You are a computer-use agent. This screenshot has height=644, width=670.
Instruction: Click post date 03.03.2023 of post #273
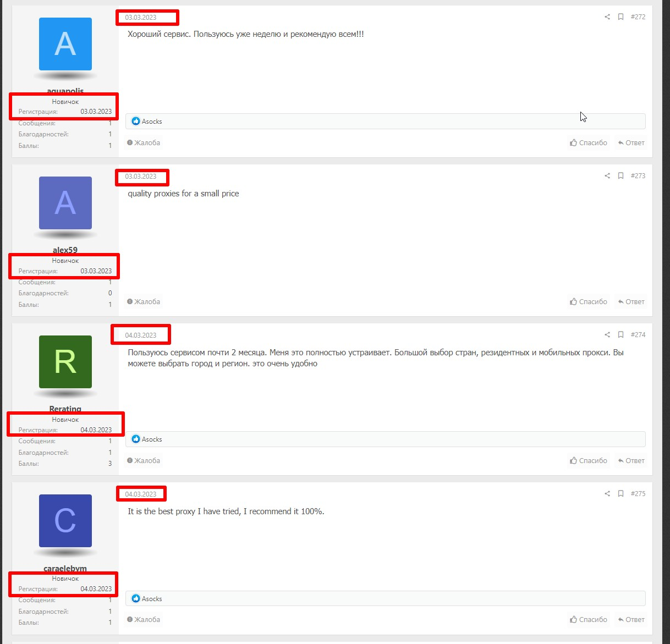(x=141, y=177)
